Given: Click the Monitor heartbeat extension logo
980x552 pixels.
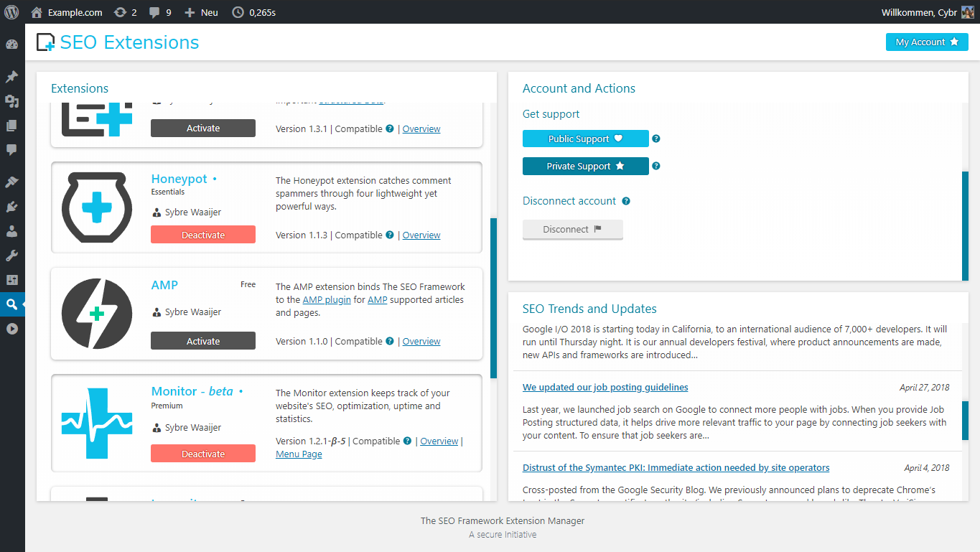Looking at the screenshot, I should tap(97, 423).
